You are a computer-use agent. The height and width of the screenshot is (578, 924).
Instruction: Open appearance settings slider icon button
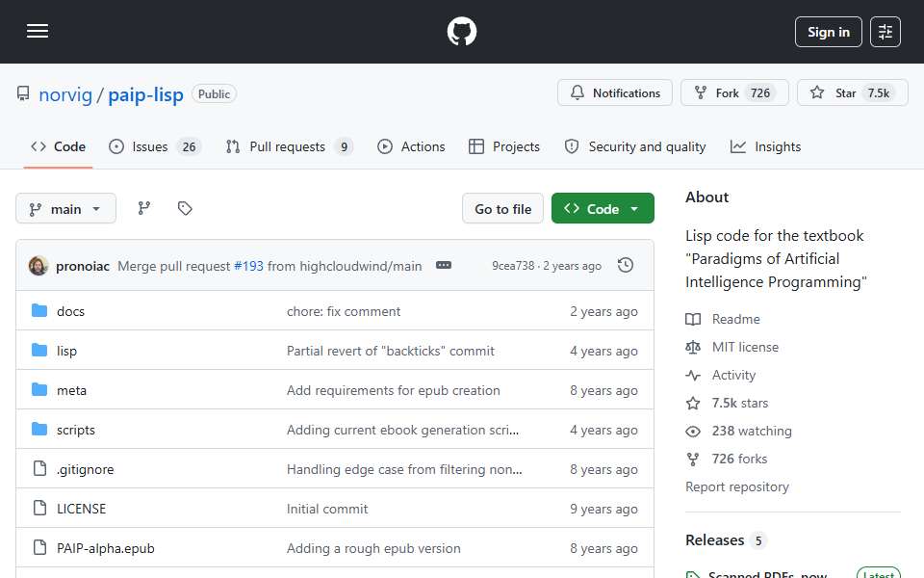click(x=885, y=32)
